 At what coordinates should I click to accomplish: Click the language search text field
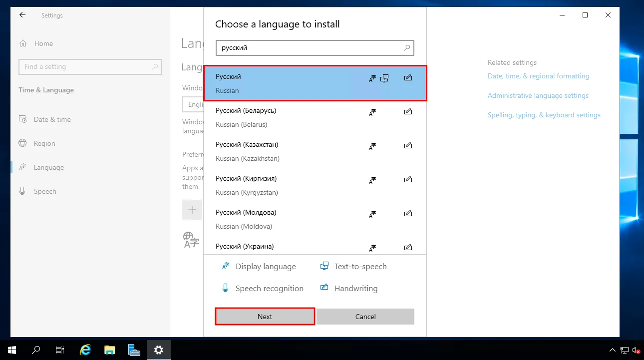(x=310, y=48)
